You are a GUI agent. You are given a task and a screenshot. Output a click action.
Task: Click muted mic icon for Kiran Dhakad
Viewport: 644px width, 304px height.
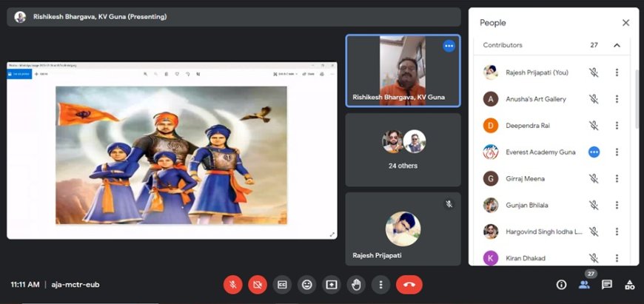(594, 258)
